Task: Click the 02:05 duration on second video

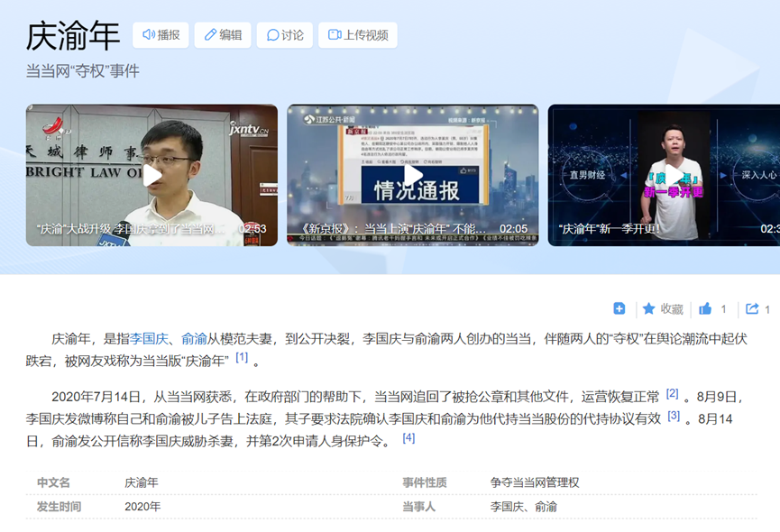Action: (x=513, y=229)
